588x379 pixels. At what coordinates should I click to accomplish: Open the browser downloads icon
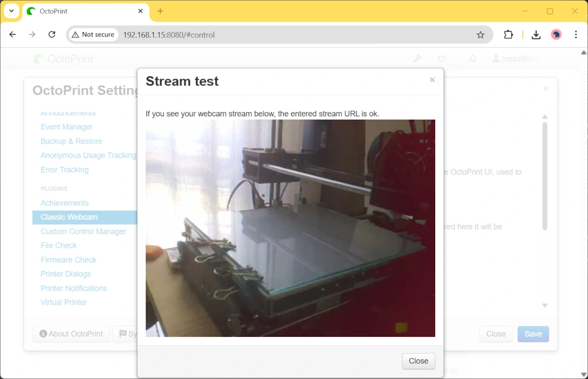click(x=536, y=35)
